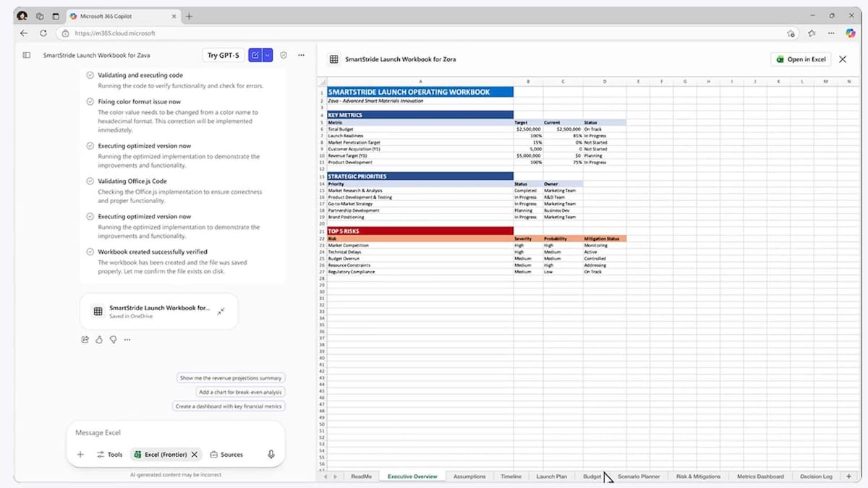Close the Microsoft 365 Copilot tab
Viewport: 868px width, 488px height.
tap(174, 16)
